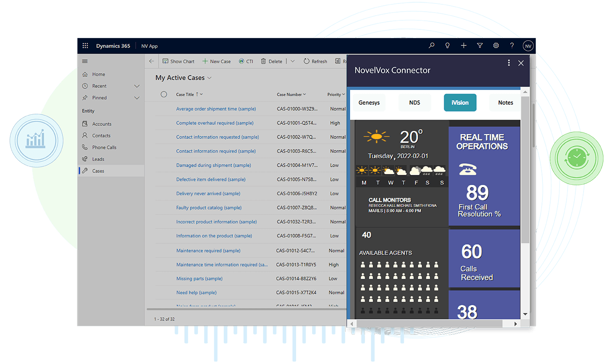Refresh the cases list
The width and height of the screenshot is (613, 364).
point(315,61)
